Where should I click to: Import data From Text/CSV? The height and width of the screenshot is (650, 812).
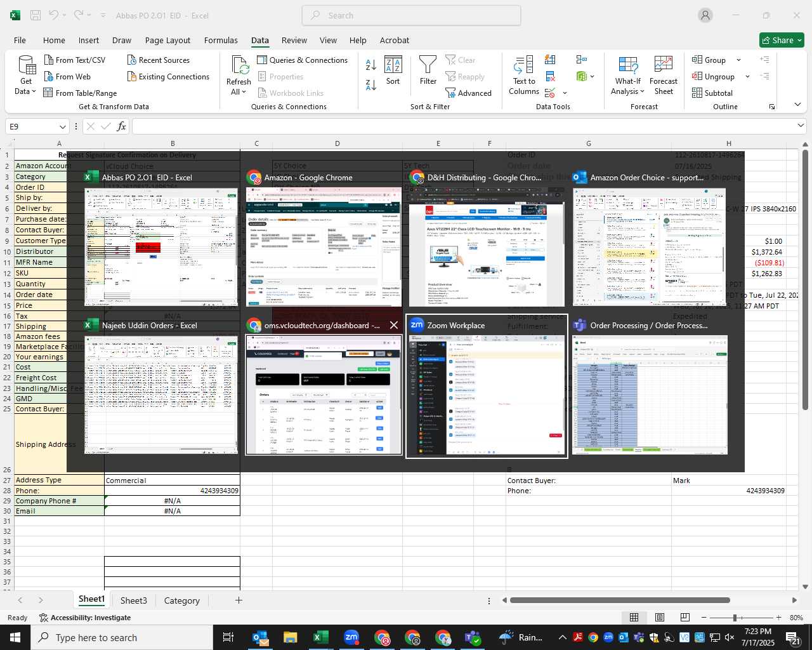click(x=74, y=60)
